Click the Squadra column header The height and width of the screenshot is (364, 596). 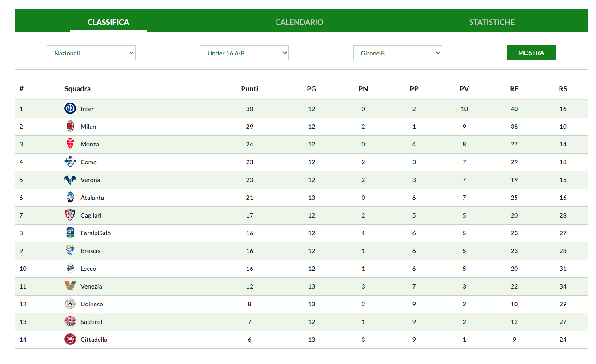[x=77, y=89]
